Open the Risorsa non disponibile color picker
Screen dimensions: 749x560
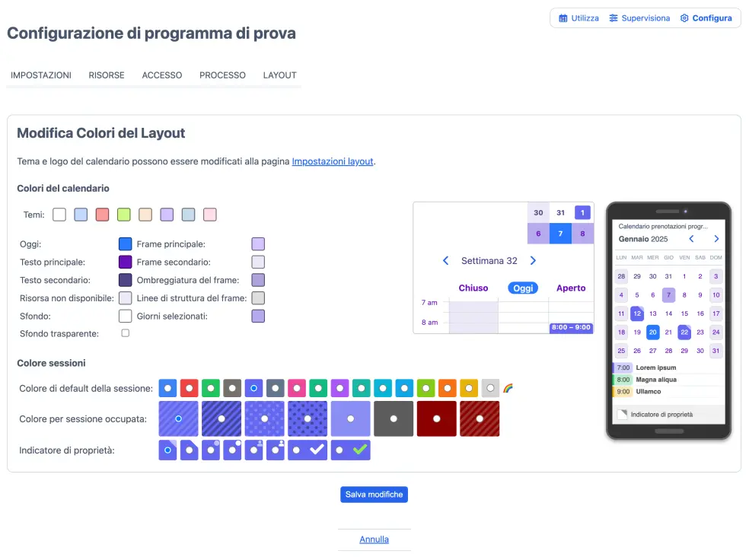(125, 298)
